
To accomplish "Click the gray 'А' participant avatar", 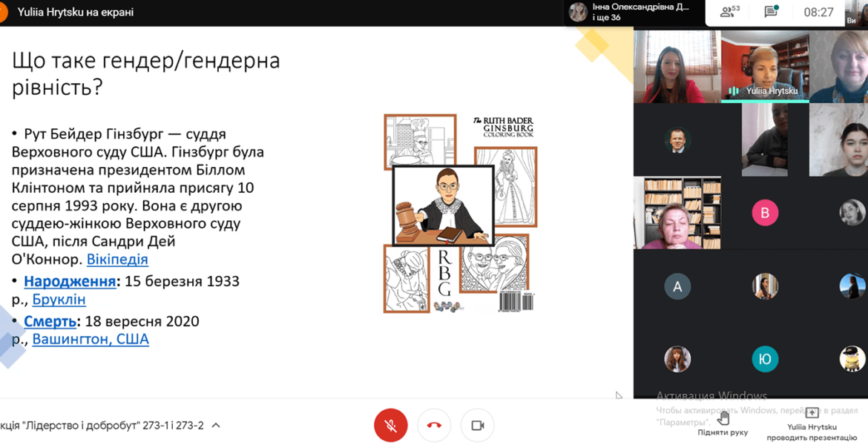I will pos(677,287).
